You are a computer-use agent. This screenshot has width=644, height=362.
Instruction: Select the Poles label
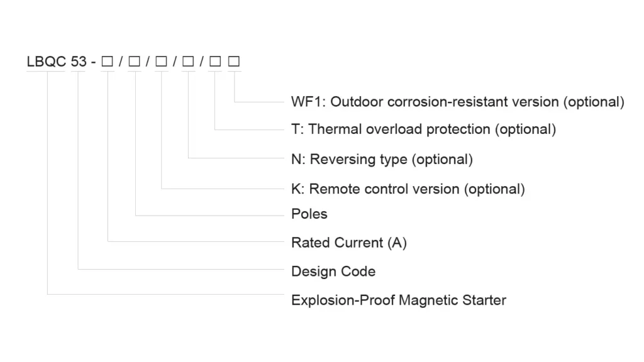click(309, 214)
